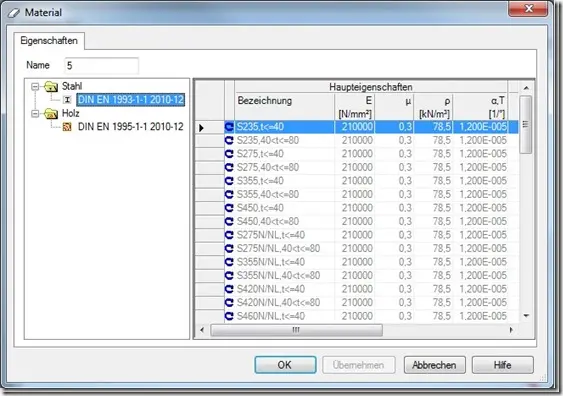Click the horizontal scrollbar thumb
The image size is (563, 396).
pos(297,330)
